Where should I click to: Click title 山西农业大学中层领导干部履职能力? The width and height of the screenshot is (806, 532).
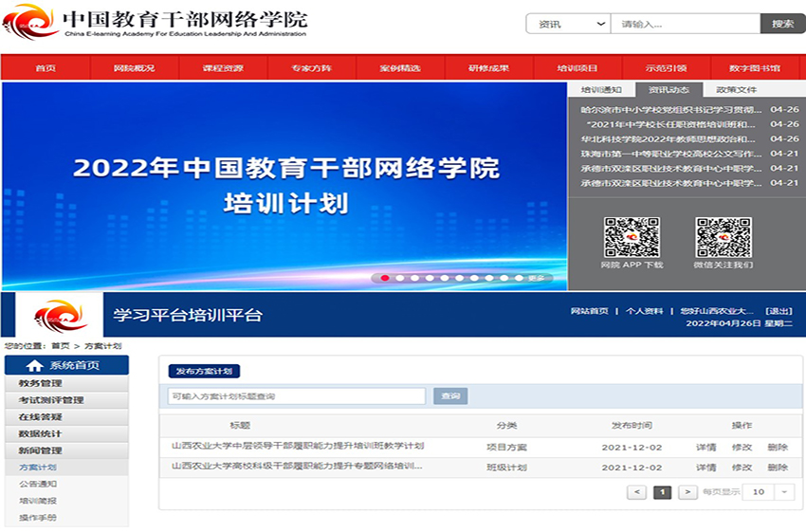[x=298, y=446]
